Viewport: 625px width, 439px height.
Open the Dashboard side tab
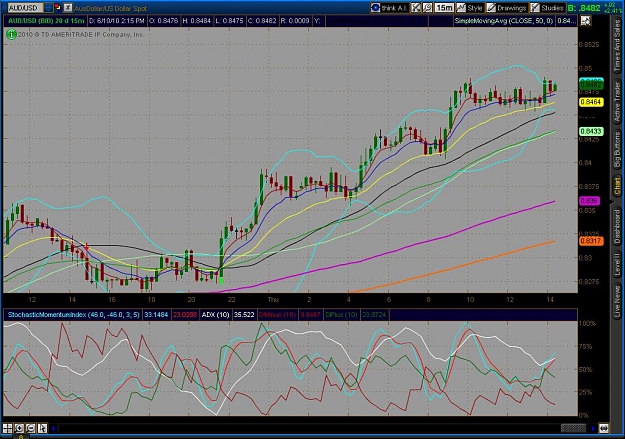[x=617, y=226]
